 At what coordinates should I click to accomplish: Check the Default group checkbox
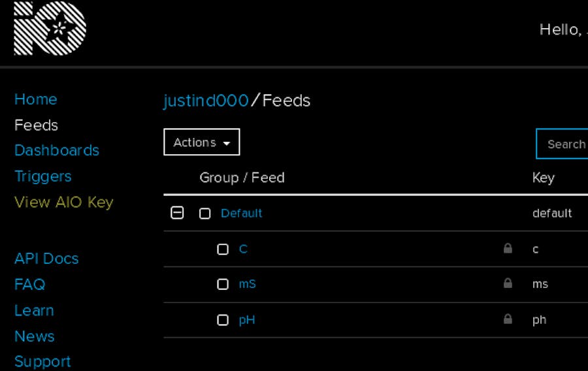point(205,214)
